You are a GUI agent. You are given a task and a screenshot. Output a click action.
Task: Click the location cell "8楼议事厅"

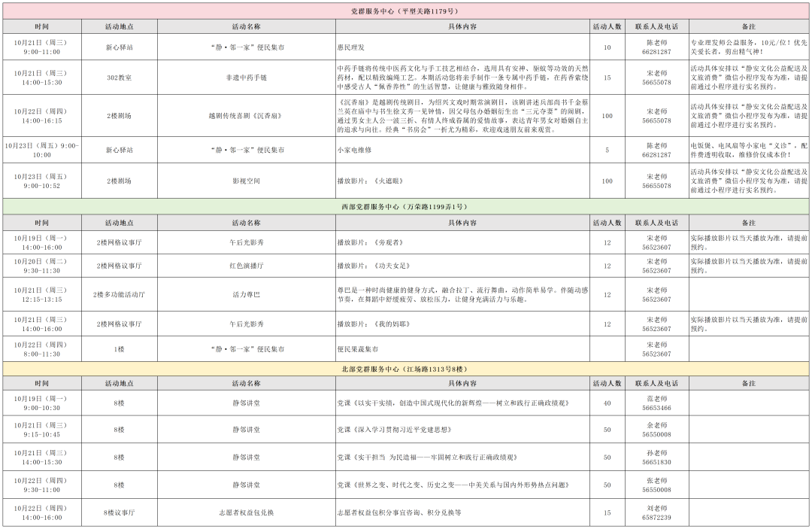tap(120, 512)
